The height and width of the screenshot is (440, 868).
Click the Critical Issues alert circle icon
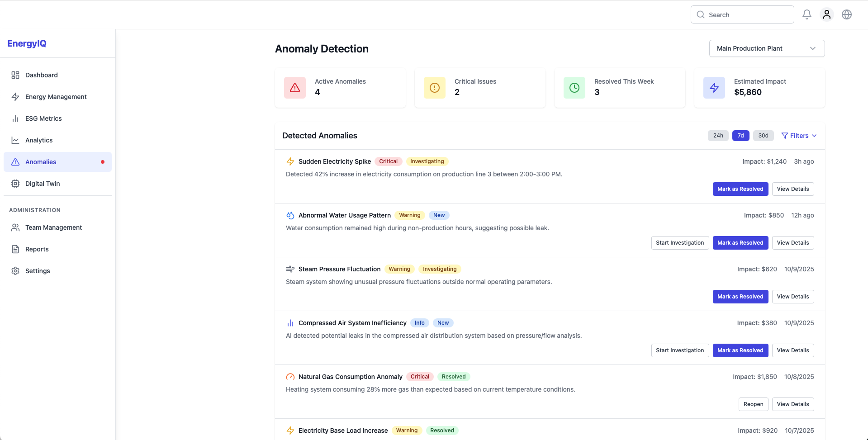tap(434, 88)
